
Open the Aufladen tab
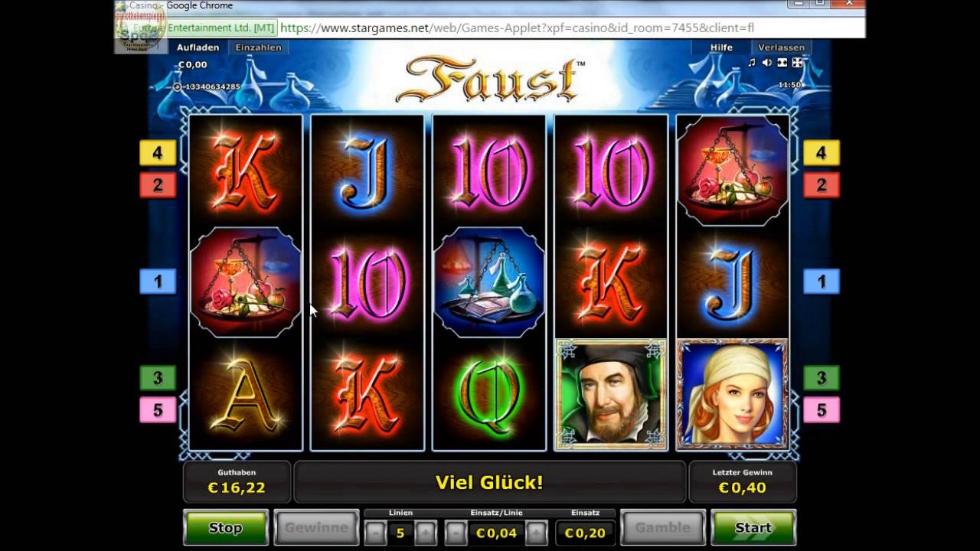pos(198,47)
